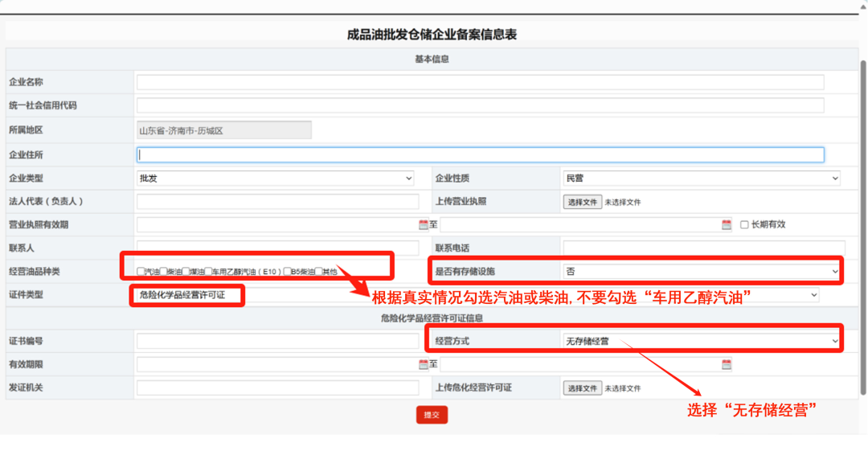Viewport: 868px width, 451px height.
Task: Check the 柴油 checkbox
Action: [164, 272]
